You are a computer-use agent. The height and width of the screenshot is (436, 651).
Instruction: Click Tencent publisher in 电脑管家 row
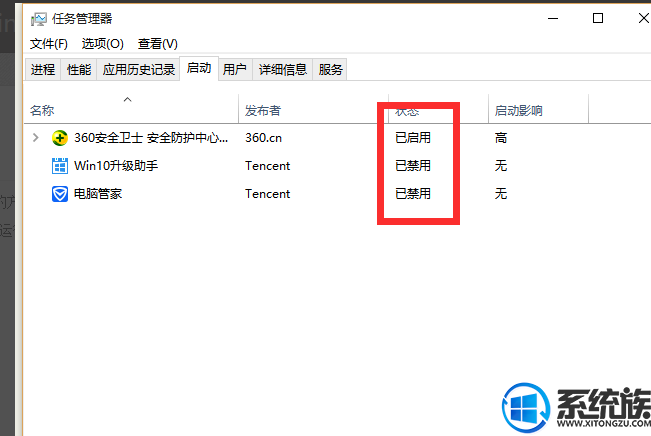[x=267, y=194]
